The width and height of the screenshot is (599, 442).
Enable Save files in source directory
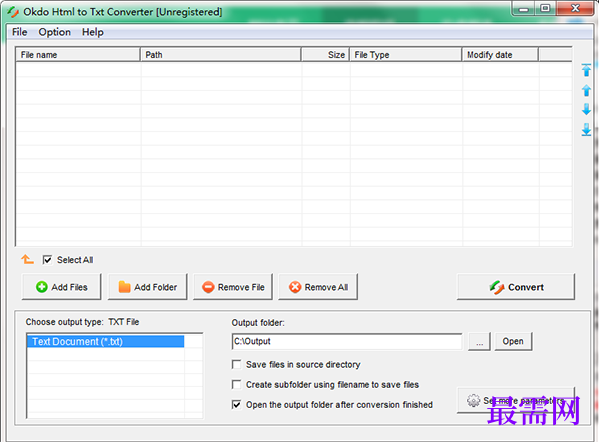pos(236,364)
